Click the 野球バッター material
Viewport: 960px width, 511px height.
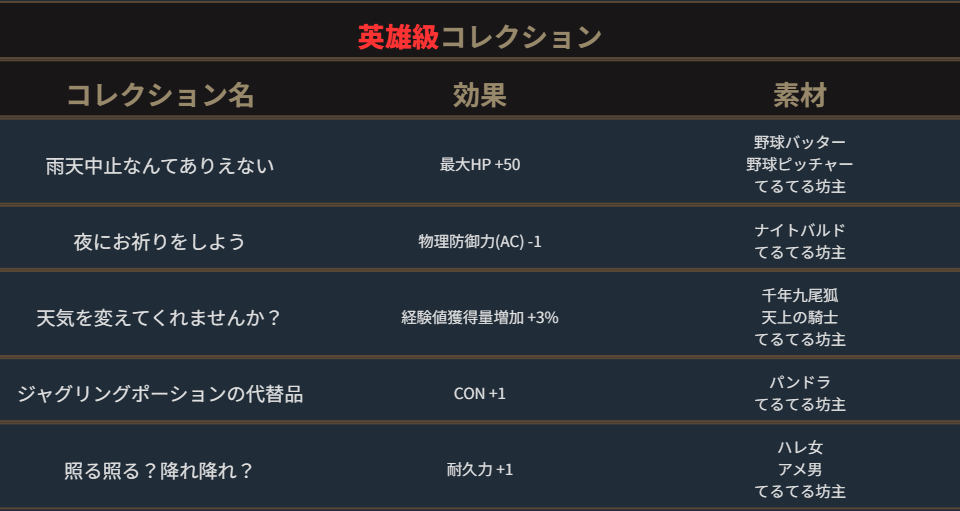pyautogui.click(x=800, y=142)
